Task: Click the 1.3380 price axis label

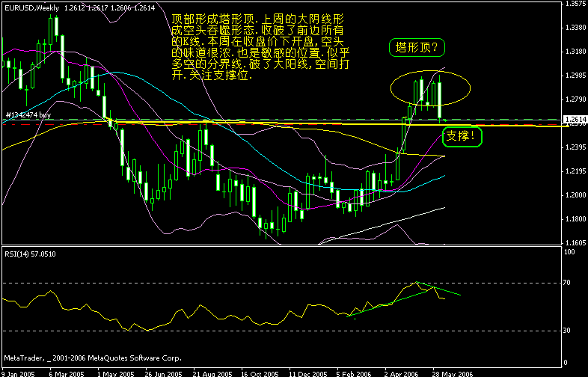Action: click(575, 28)
